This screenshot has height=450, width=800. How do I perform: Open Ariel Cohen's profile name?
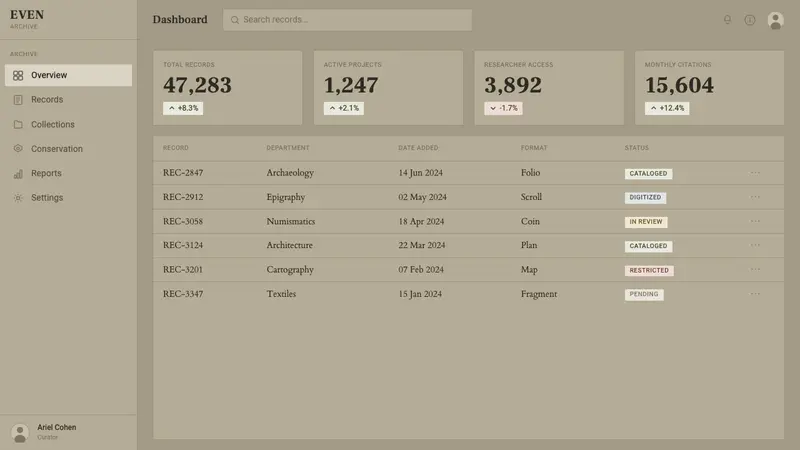point(57,428)
